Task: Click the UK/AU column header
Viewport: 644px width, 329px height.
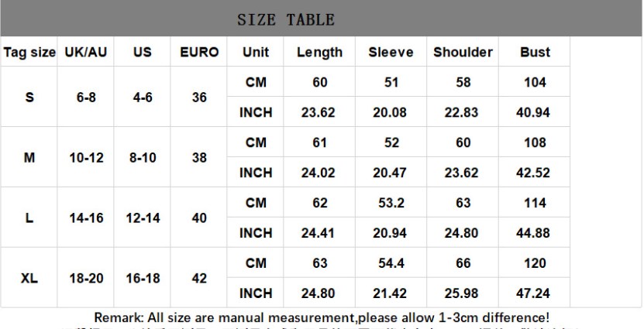Action: coord(86,53)
